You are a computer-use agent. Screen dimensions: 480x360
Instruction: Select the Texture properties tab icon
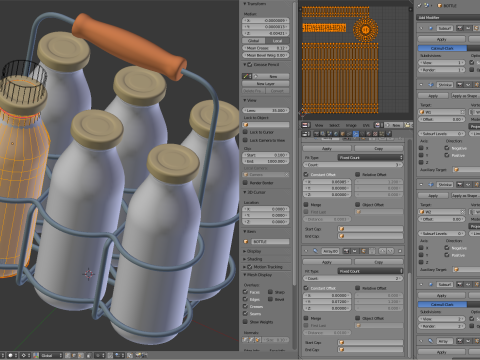click(x=376, y=134)
